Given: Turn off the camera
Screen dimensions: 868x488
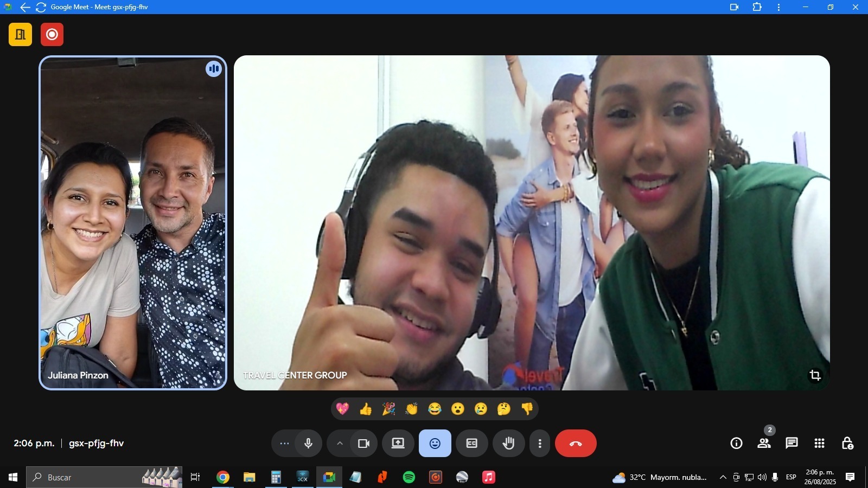Looking at the screenshot, I should pos(363,444).
